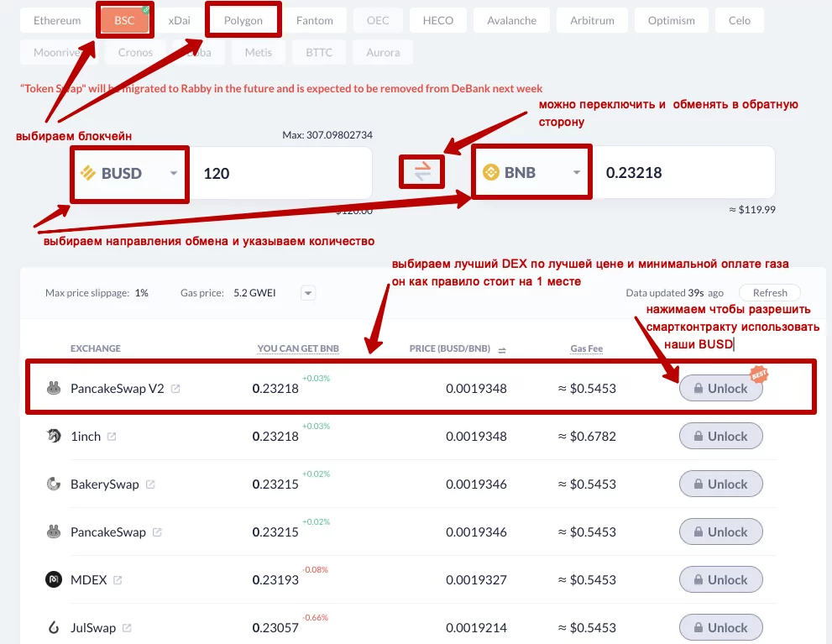
Task: Select the xDai chain tab
Action: [179, 21]
